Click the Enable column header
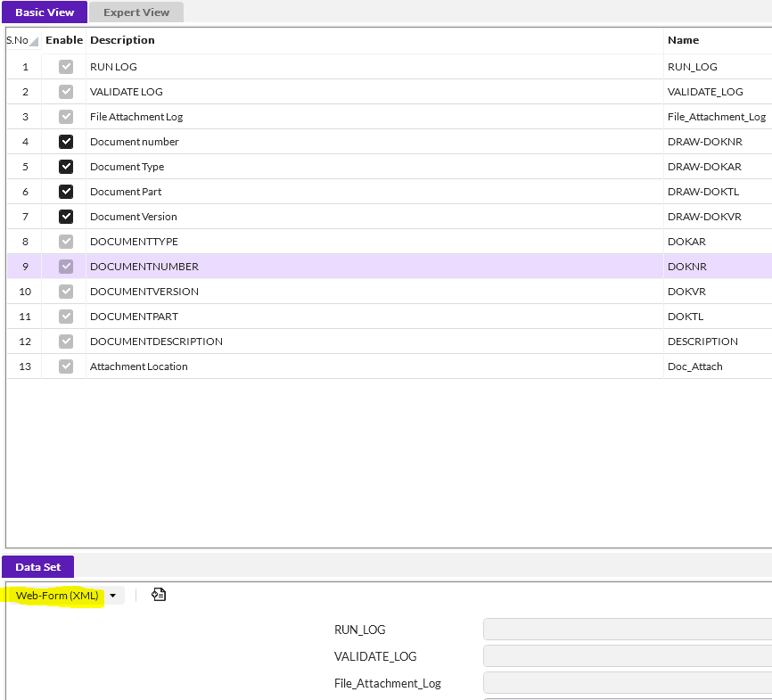Image resolution: width=772 pixels, height=700 pixels. pyautogui.click(x=64, y=40)
